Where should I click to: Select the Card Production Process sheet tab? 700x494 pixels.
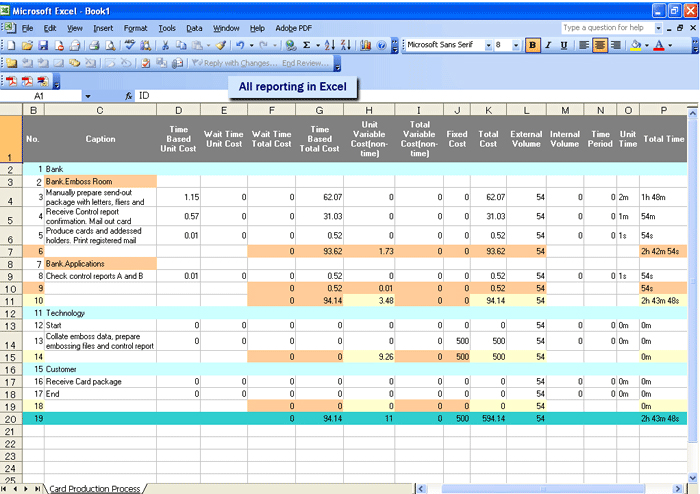click(x=95, y=489)
